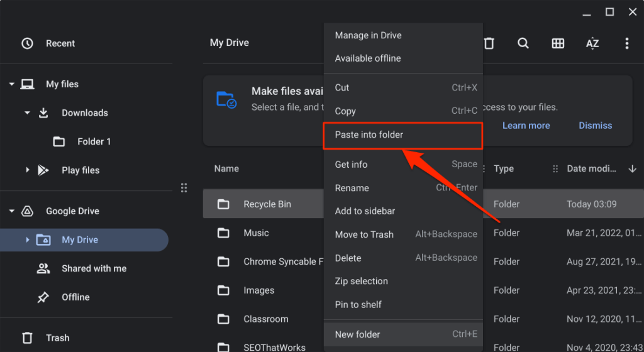Click the Learn more link
This screenshot has width=644, height=352.
[526, 126]
